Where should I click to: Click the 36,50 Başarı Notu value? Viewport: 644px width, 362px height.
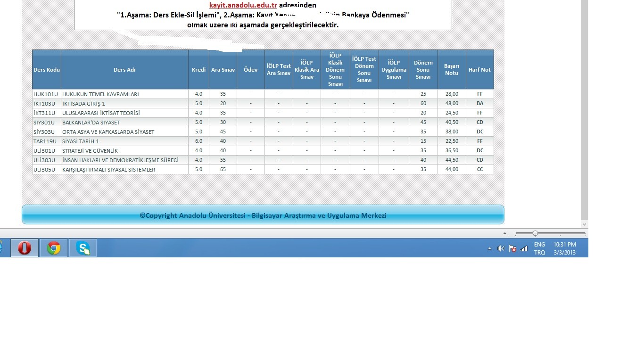tap(452, 151)
